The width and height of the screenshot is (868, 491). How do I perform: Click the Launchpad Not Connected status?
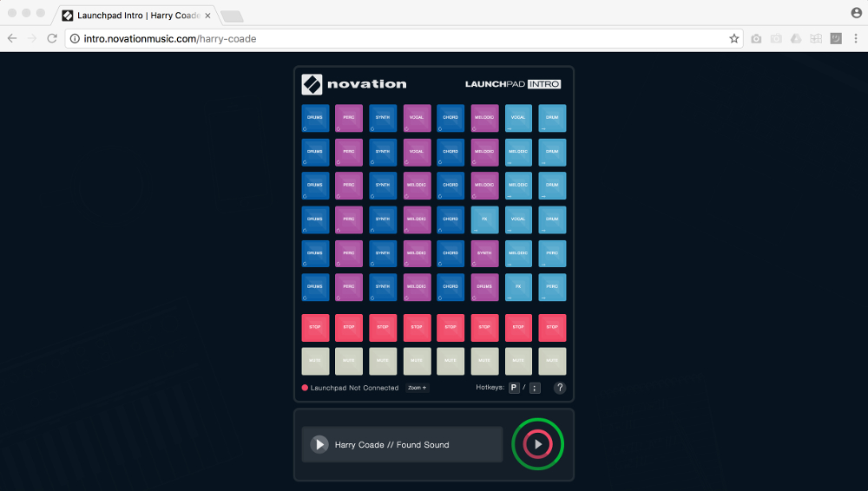click(350, 388)
